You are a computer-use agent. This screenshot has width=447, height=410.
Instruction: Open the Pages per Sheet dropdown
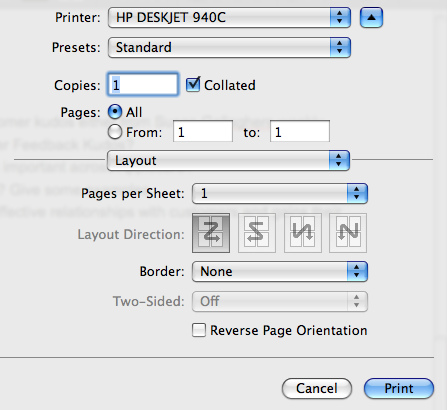(280, 193)
